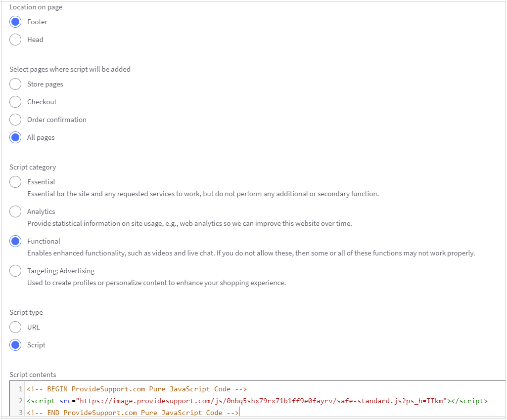
Task: Click the script src line in editor
Action: [257, 401]
